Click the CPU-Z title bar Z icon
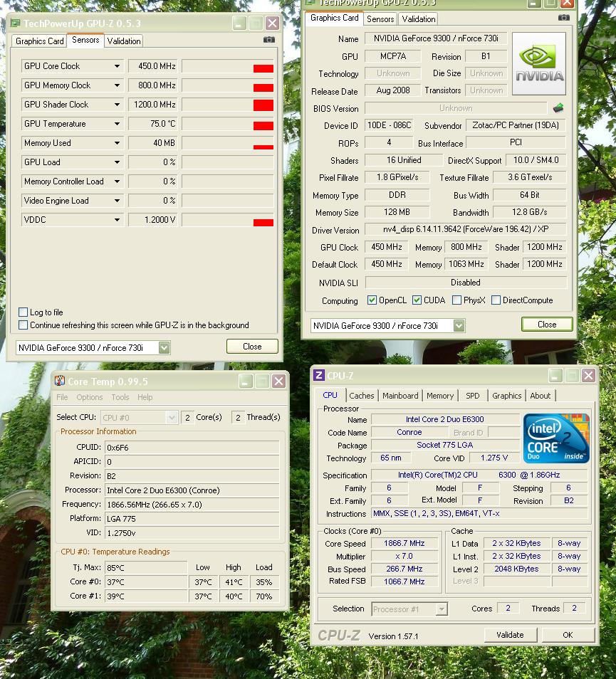The height and width of the screenshot is (679, 616). pyautogui.click(x=319, y=375)
